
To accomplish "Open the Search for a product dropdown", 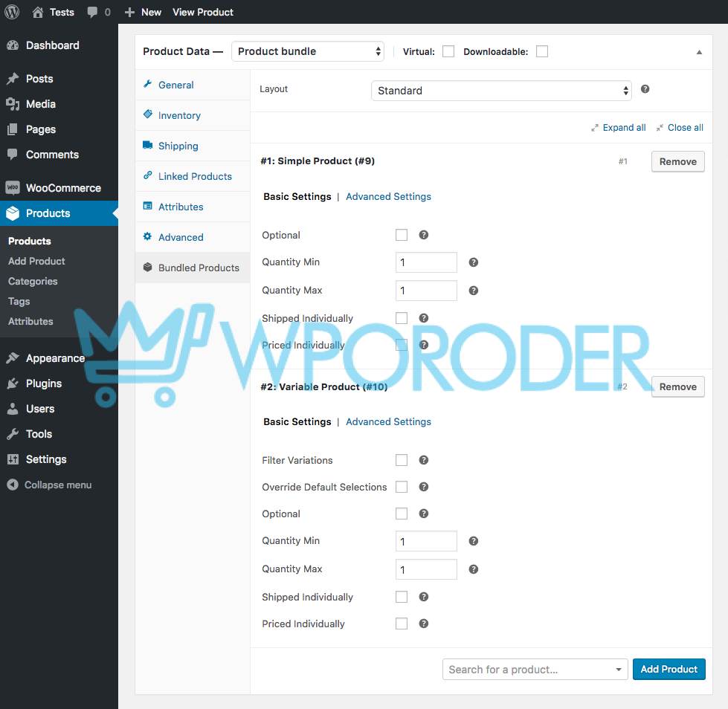I will pos(535,669).
